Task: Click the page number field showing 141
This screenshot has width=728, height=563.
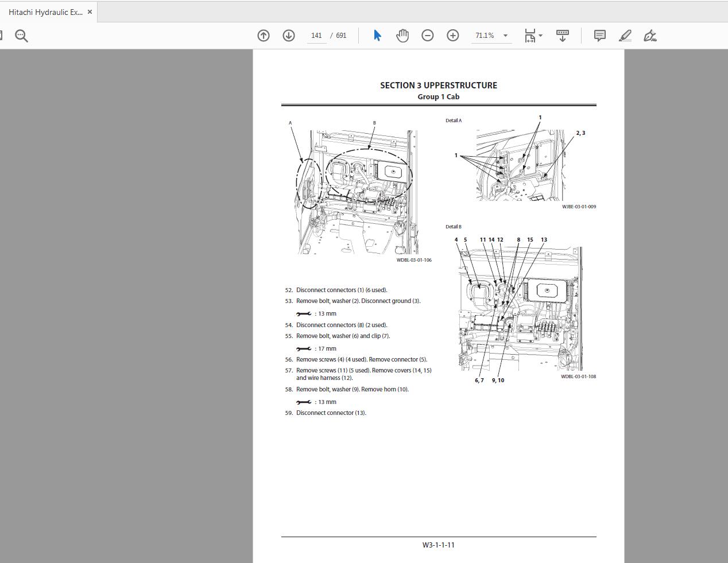Action: [x=316, y=36]
